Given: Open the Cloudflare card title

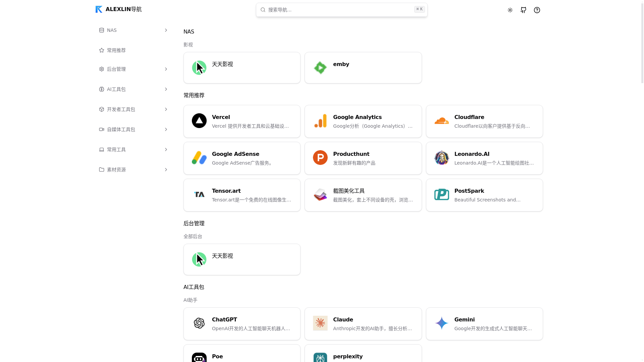Looking at the screenshot, I should coord(469,117).
